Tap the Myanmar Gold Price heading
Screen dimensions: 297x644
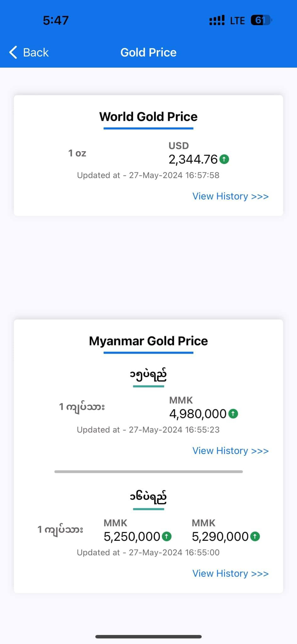tap(148, 341)
